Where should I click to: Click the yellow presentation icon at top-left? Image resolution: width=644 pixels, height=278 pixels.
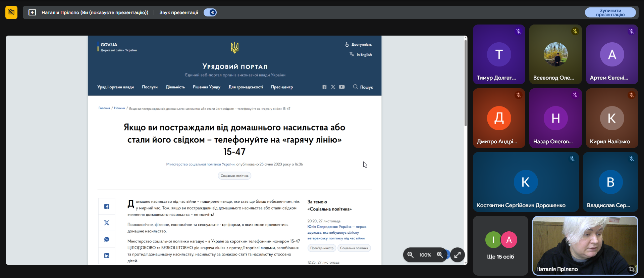11,12
